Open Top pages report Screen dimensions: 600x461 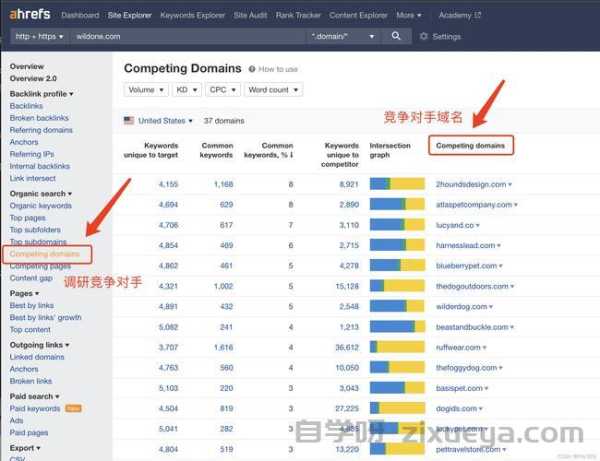click(x=28, y=218)
